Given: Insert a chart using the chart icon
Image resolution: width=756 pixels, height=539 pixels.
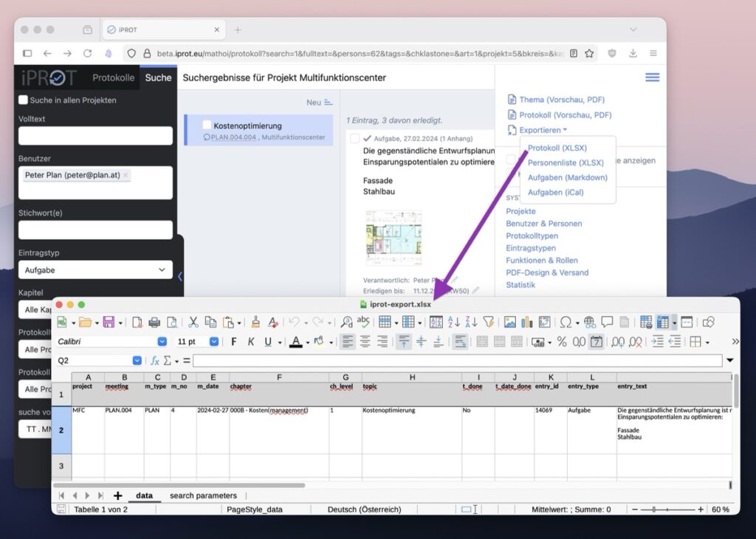Looking at the screenshot, I should (x=527, y=322).
